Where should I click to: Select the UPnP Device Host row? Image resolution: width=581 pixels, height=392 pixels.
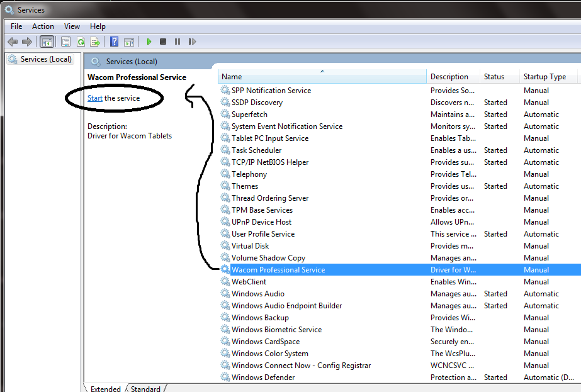pyautogui.click(x=400, y=221)
